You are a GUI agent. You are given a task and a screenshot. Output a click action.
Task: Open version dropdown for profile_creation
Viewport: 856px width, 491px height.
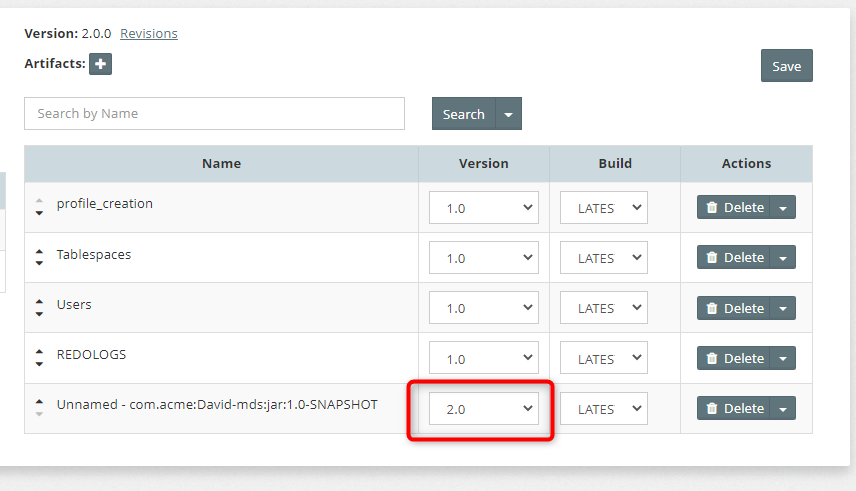pyautogui.click(x=484, y=208)
